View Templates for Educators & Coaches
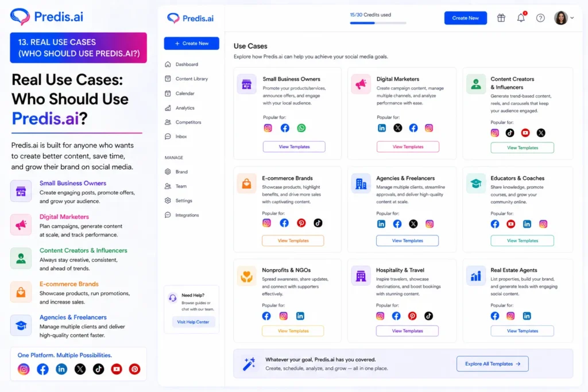 pyautogui.click(x=522, y=240)
